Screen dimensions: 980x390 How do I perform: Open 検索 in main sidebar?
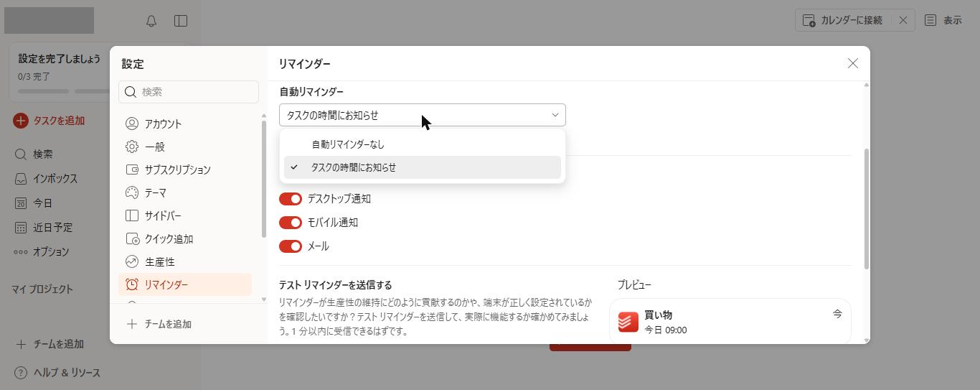[x=42, y=154]
